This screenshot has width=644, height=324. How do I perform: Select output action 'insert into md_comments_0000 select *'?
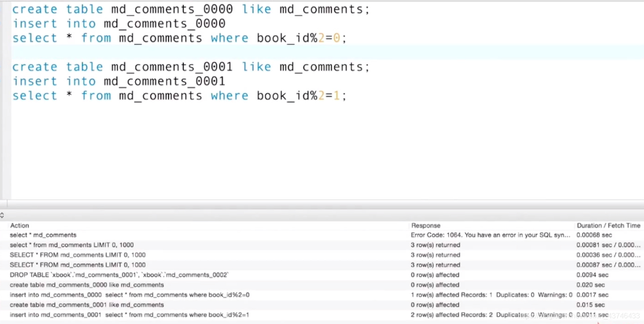(130, 295)
